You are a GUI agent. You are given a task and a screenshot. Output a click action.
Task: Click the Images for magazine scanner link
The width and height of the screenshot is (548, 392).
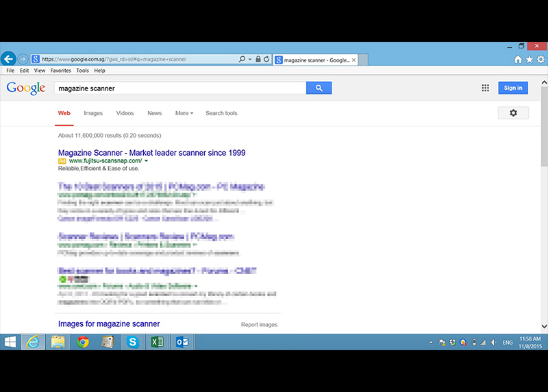pyautogui.click(x=109, y=323)
